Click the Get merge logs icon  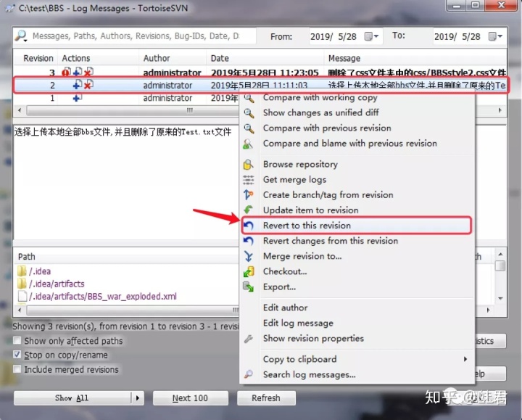click(x=249, y=180)
